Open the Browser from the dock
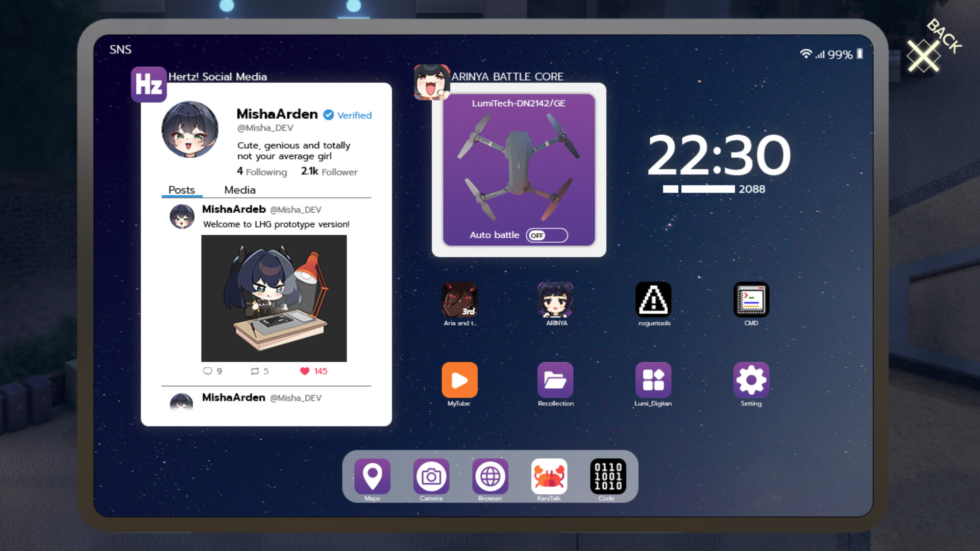This screenshot has width=980, height=551. click(x=490, y=475)
